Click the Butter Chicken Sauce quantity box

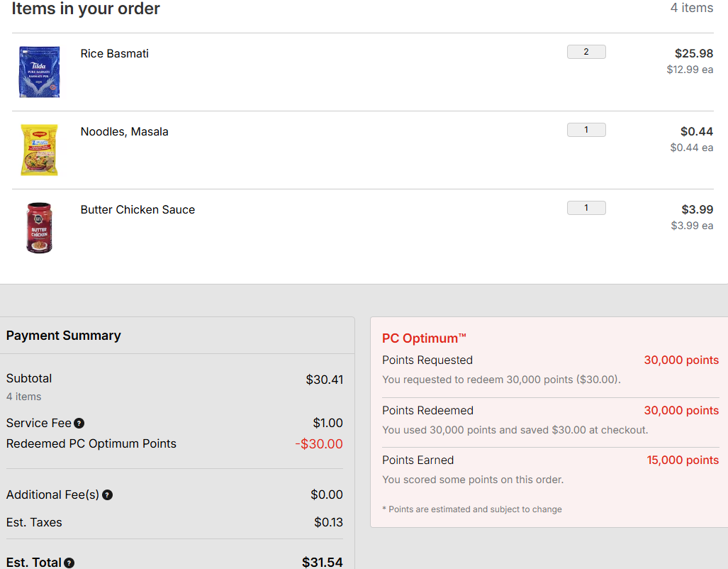[x=586, y=208]
